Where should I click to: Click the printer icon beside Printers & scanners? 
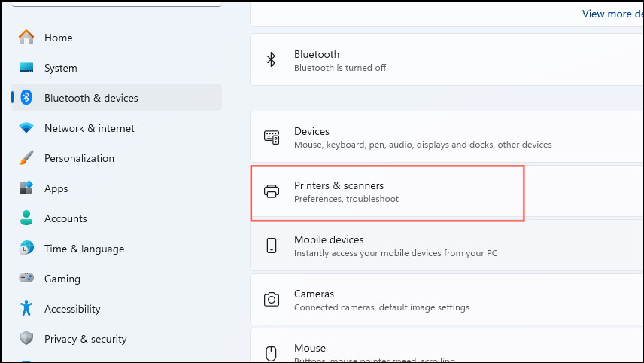(272, 191)
